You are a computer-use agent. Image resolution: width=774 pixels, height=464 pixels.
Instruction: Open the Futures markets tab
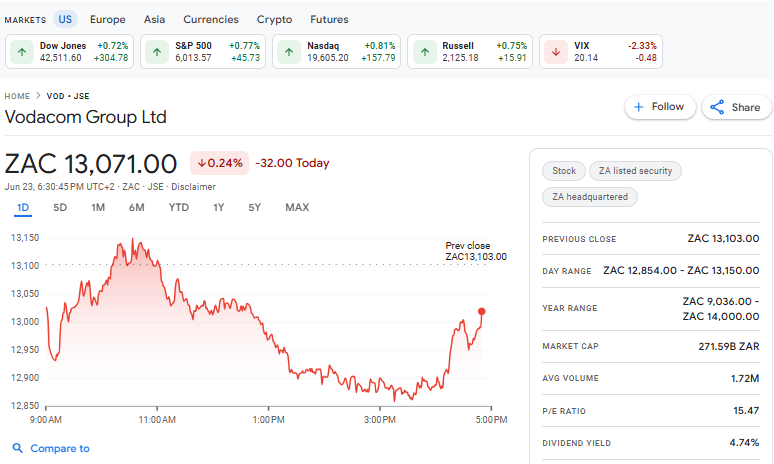pos(329,19)
